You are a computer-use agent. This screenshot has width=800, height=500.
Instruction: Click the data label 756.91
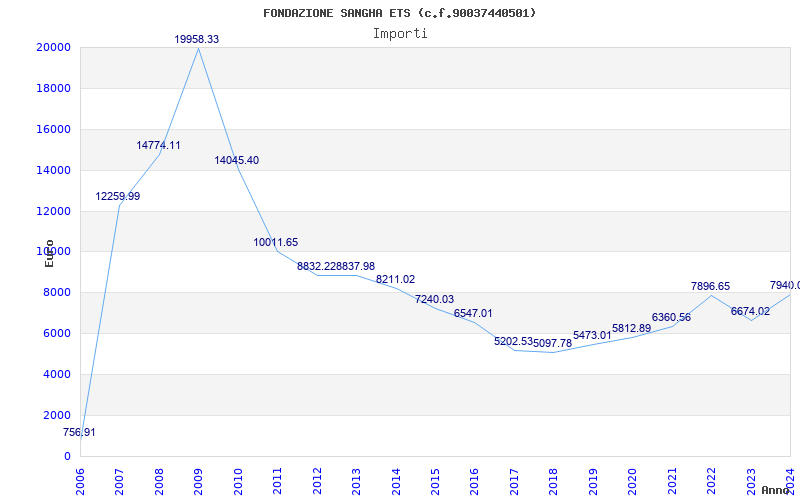click(79, 433)
